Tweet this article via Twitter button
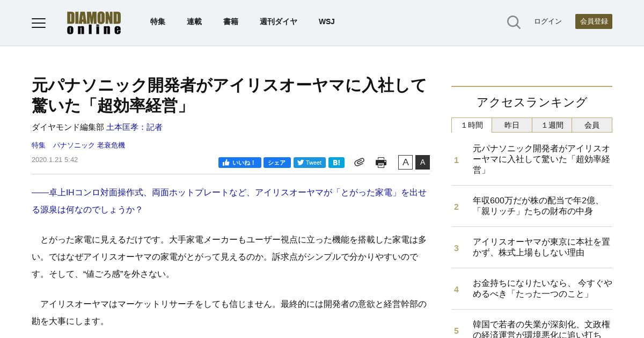This screenshot has width=644, height=338. point(310,163)
